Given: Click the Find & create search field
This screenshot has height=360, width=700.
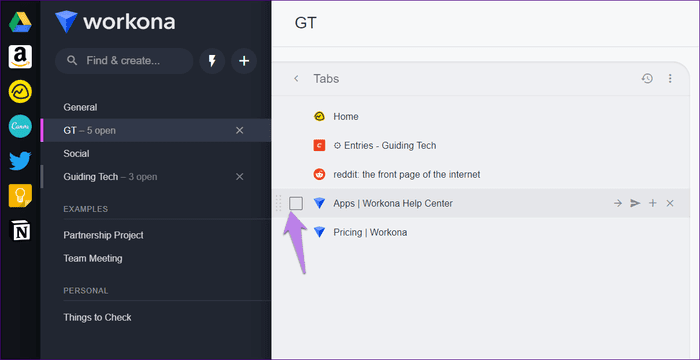Looking at the screenshot, I should [124, 61].
